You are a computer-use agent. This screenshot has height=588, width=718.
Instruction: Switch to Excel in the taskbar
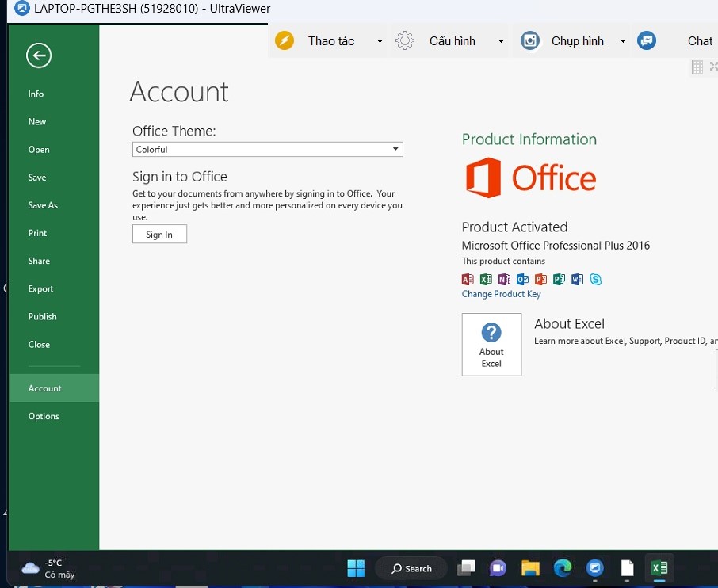[x=659, y=568]
